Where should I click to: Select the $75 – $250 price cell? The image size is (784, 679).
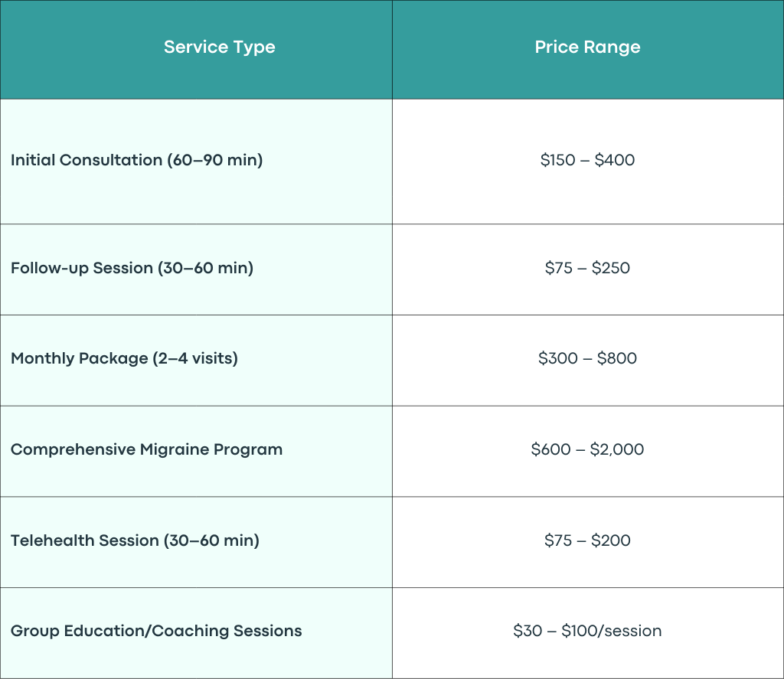click(x=588, y=269)
